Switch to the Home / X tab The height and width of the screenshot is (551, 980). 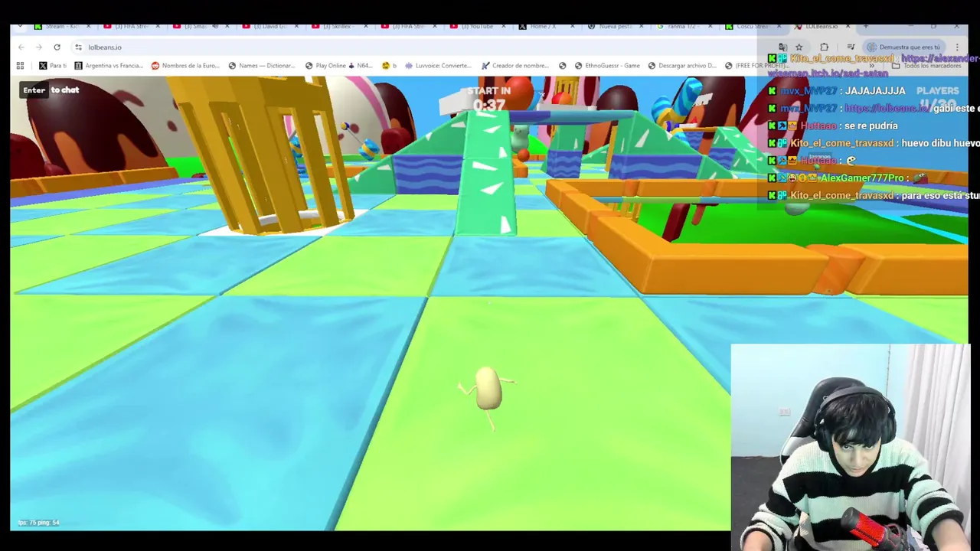tap(545, 26)
